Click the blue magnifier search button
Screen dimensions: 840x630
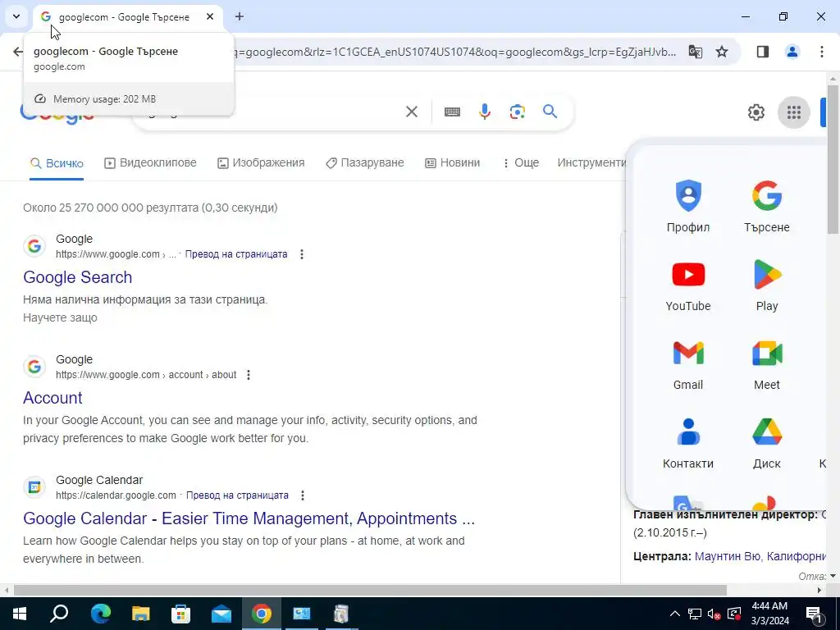(550, 112)
